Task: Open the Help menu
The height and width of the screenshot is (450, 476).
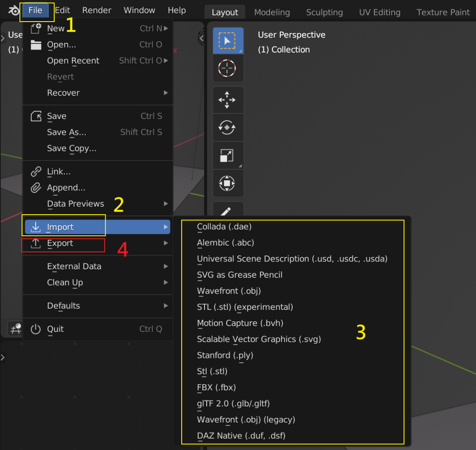Action: [177, 10]
